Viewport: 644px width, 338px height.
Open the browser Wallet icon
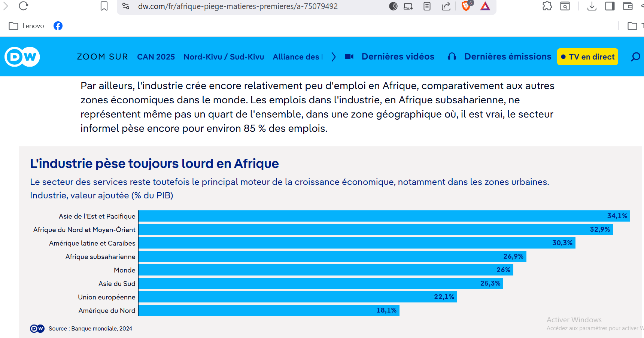628,6
